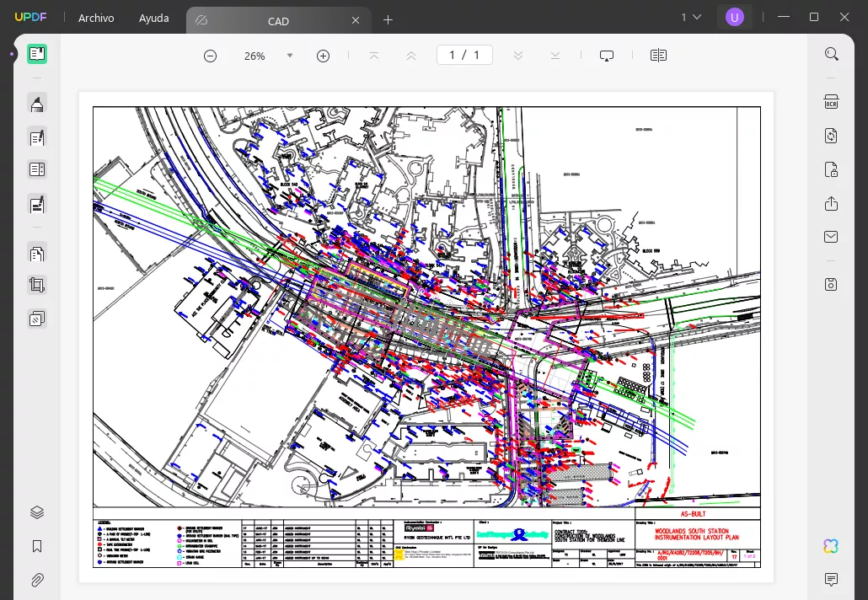Open the Convert PDF tool
Image resolution: width=868 pixels, height=600 pixels.
coord(831,136)
